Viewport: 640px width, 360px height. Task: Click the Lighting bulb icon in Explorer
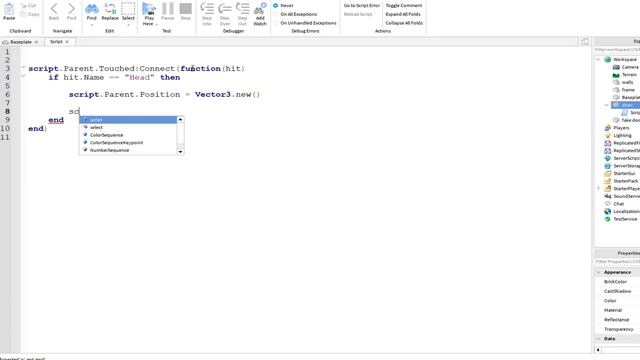pos(607,136)
